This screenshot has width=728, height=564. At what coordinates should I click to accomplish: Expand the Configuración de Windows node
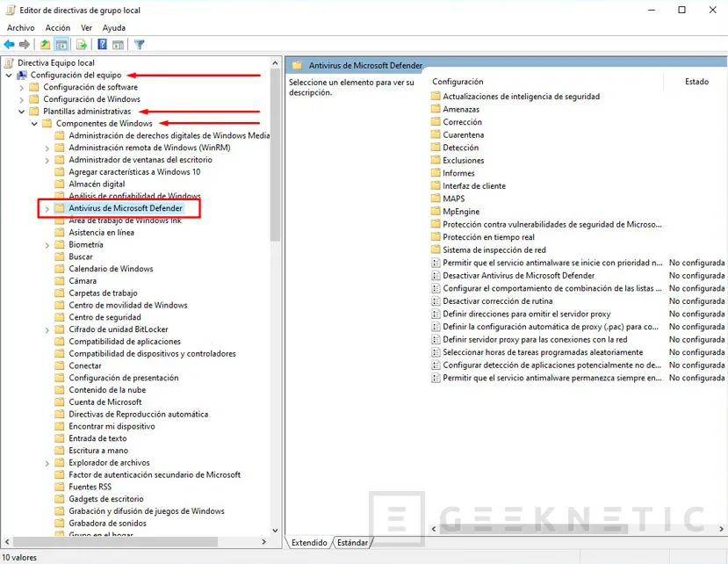click(x=21, y=99)
